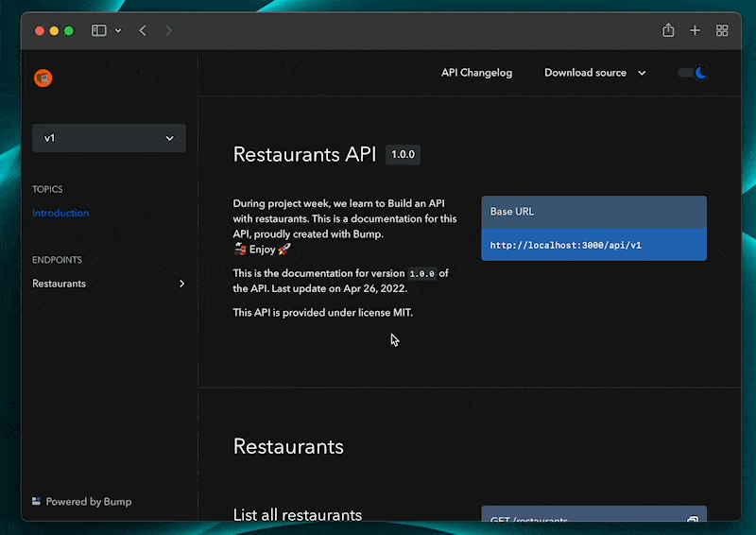This screenshot has height=535, width=756.
Task: Expand the Restaurants endpoints chevron
Action: tap(181, 284)
